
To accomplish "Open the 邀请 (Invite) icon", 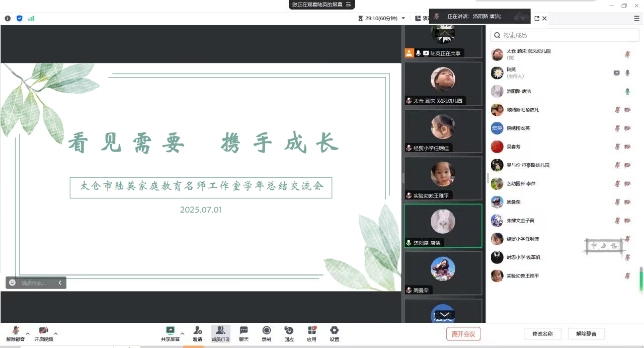I will 197,331.
